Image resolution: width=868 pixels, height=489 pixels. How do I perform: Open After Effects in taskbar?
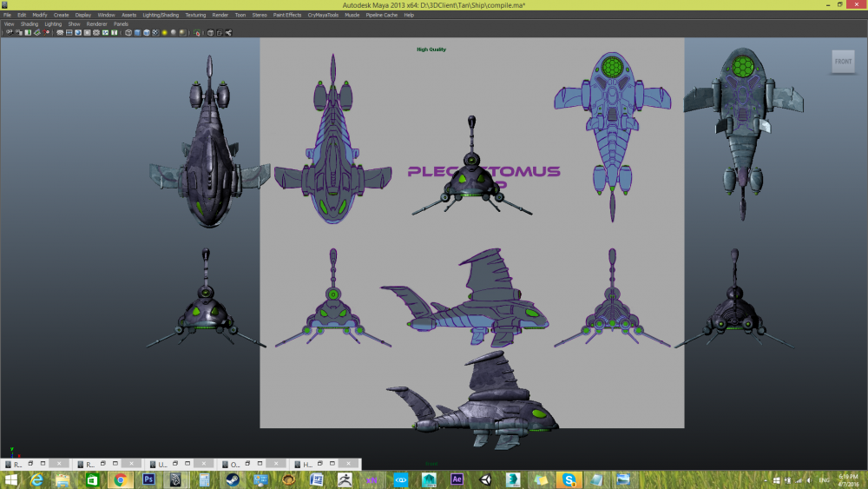click(x=457, y=479)
